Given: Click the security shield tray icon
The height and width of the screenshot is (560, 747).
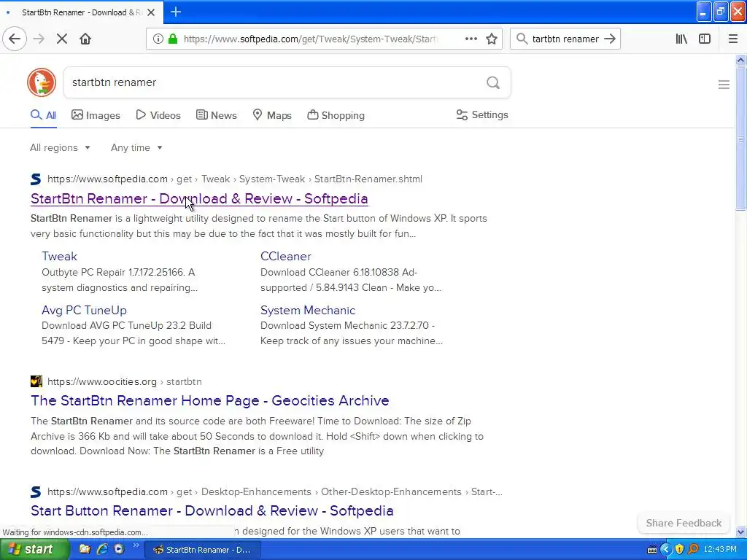Looking at the screenshot, I should pyautogui.click(x=679, y=549).
